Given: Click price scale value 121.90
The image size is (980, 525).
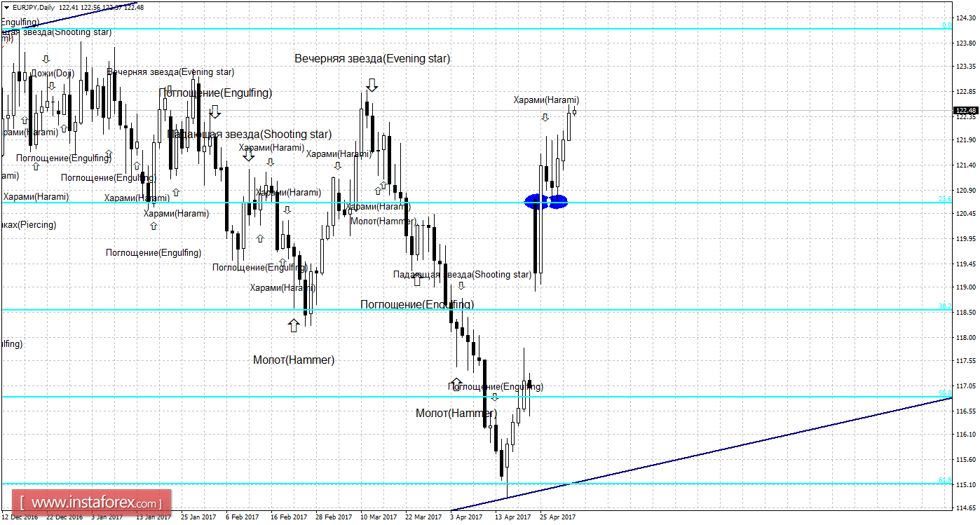Looking at the screenshot, I should [x=967, y=141].
